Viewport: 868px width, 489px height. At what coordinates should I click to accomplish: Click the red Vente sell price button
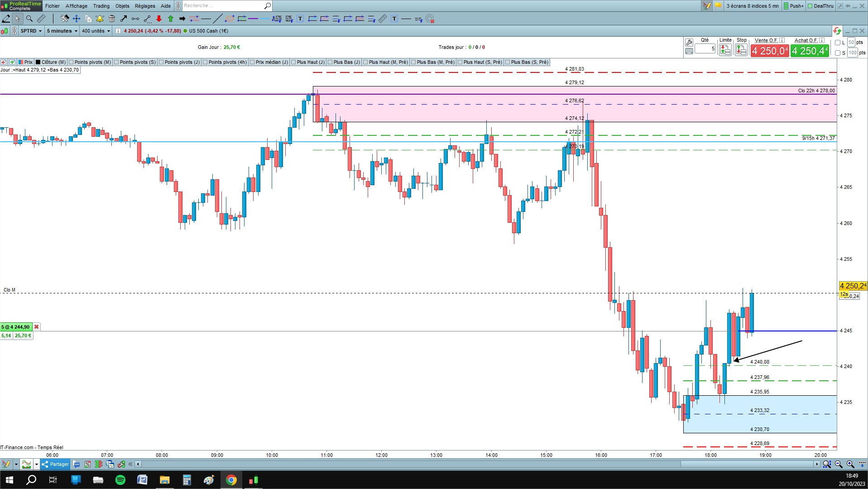[x=769, y=51]
